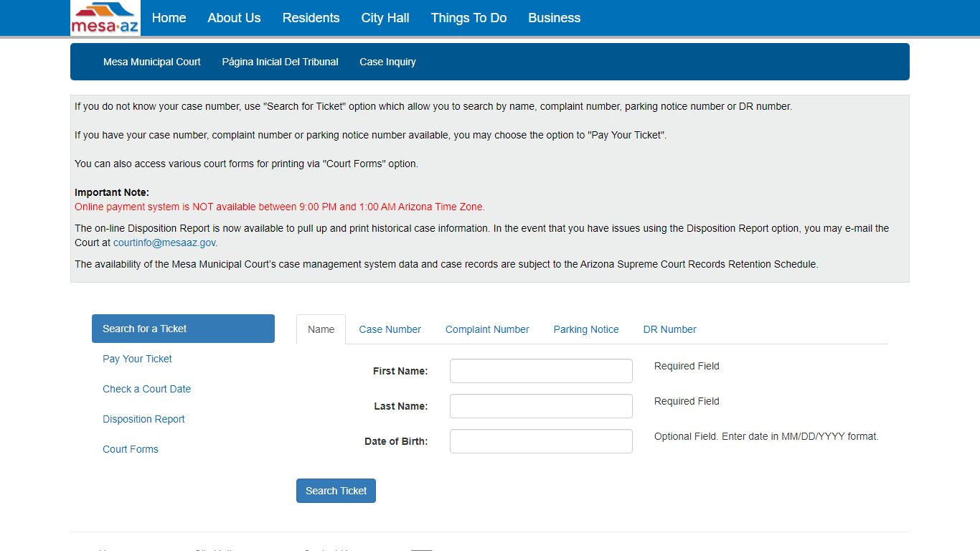Open the Business menu

555,18
